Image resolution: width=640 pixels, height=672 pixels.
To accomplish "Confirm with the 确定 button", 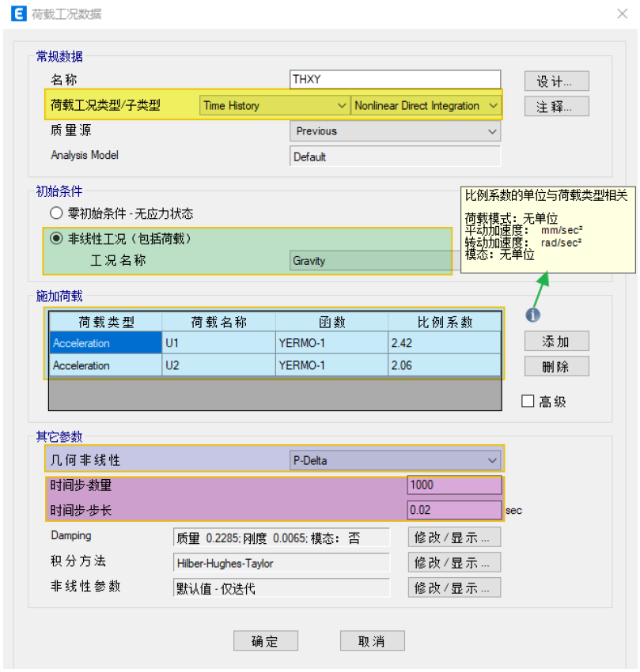I will click(266, 641).
